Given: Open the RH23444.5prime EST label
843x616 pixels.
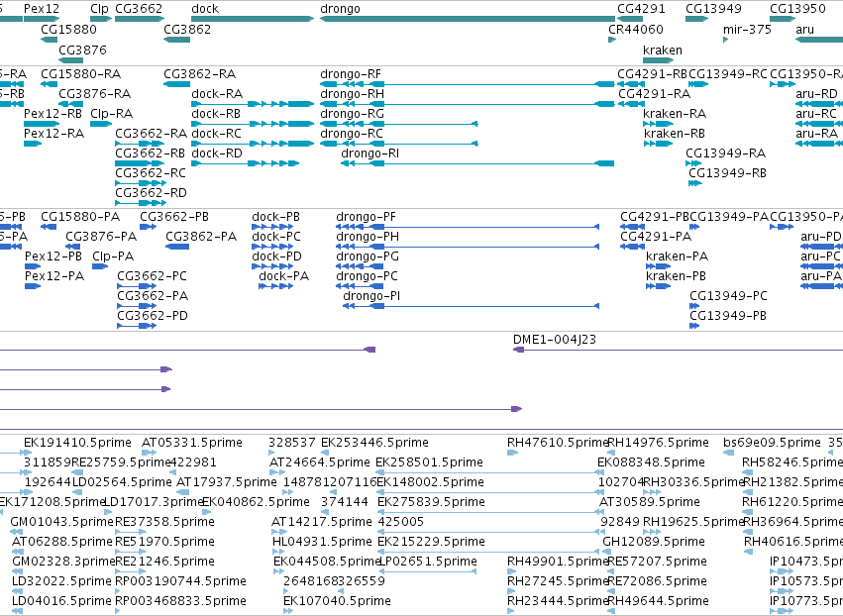Looking at the screenshot, I should click(558, 601).
